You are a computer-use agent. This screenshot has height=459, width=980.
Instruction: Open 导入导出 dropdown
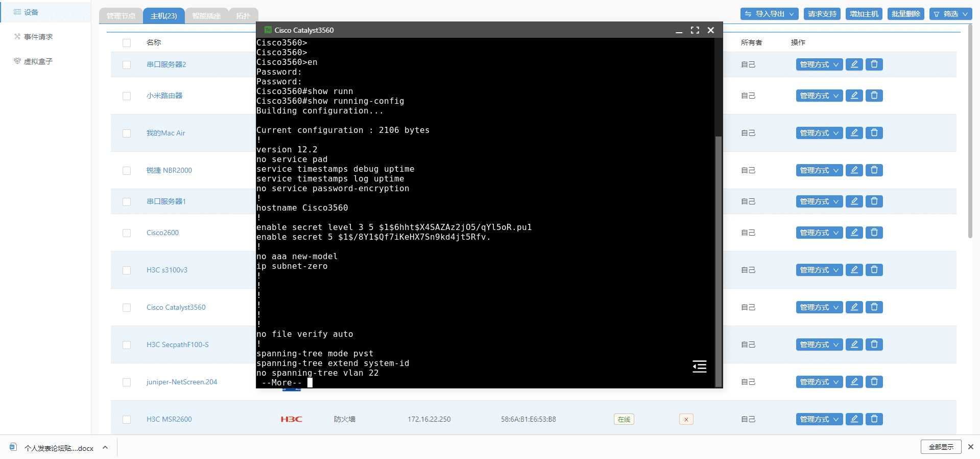click(769, 14)
